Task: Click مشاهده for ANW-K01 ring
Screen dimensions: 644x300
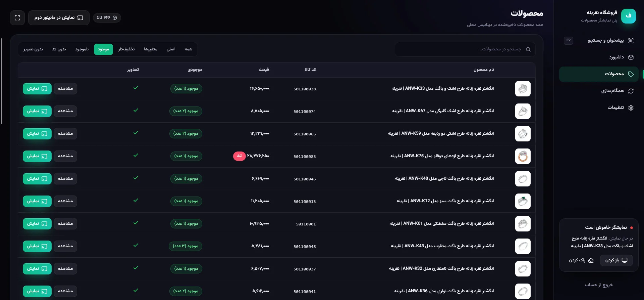Action: coord(65,224)
